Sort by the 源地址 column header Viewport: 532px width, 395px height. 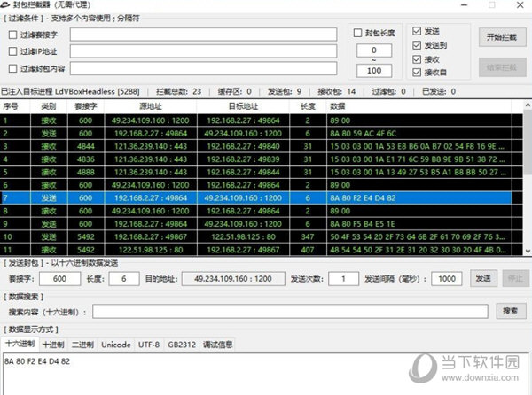coord(151,106)
